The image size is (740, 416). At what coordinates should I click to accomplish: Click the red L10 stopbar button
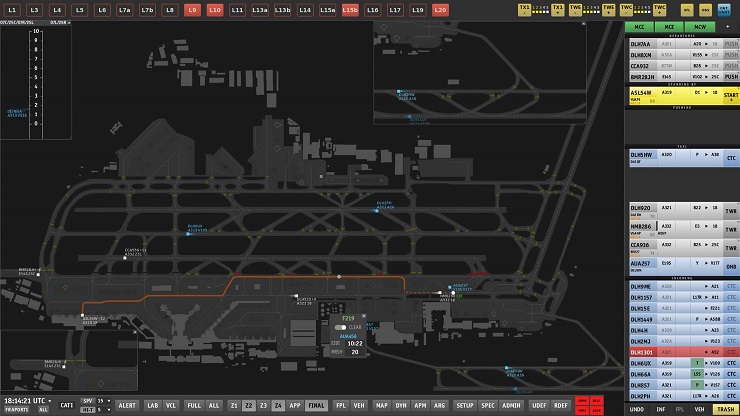[214, 9]
